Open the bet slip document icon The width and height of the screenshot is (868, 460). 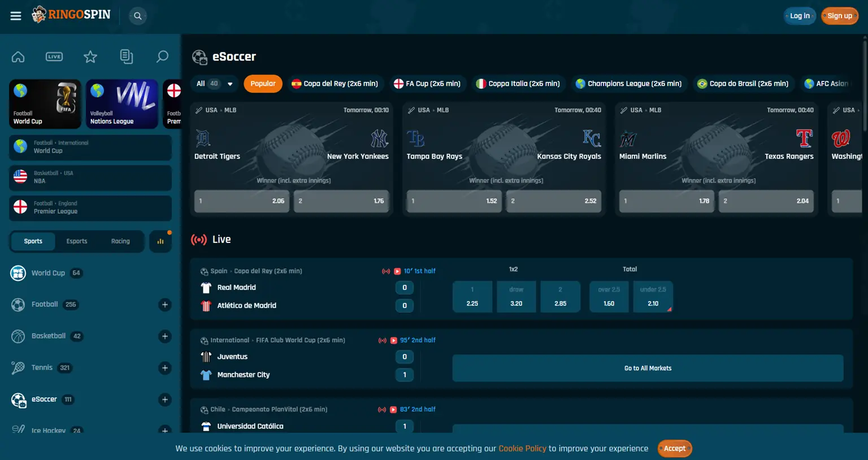(127, 57)
